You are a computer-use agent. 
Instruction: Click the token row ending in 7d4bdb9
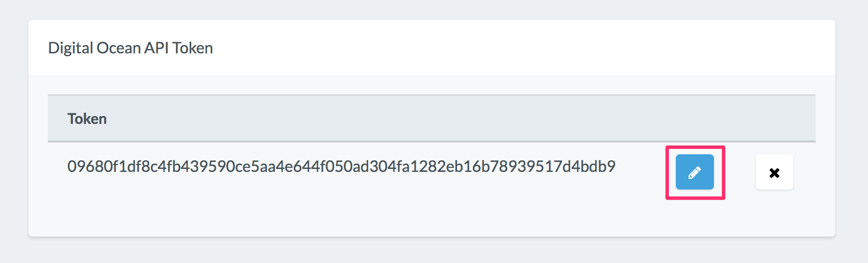432,171
